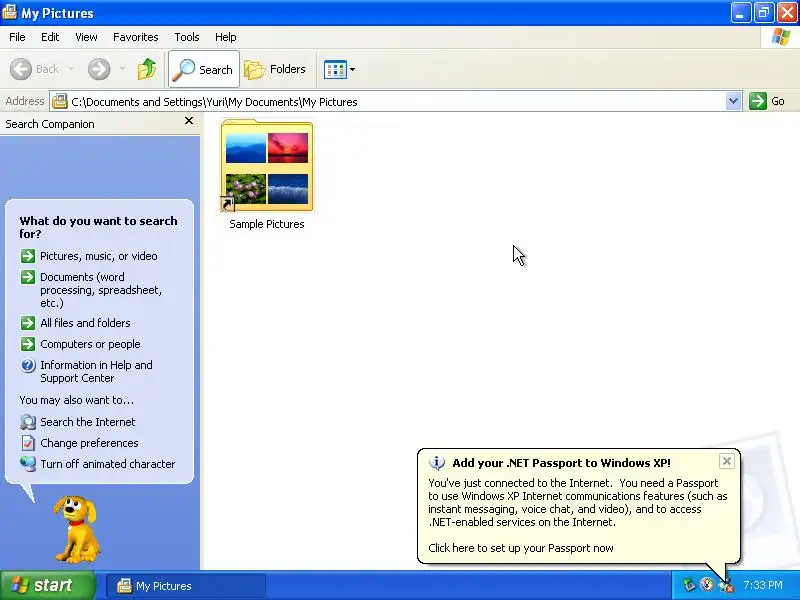Click the balloon info icon
Image resolution: width=800 pixels, height=600 pixels.
point(437,463)
